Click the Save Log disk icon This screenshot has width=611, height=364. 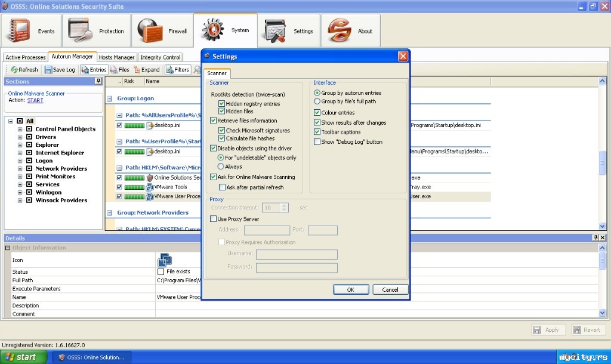(x=48, y=70)
